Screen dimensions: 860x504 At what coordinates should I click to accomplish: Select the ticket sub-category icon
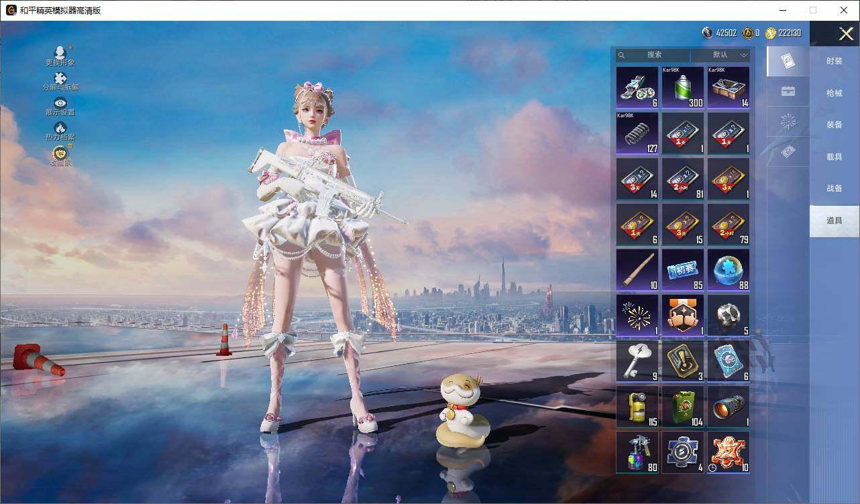[x=788, y=151]
